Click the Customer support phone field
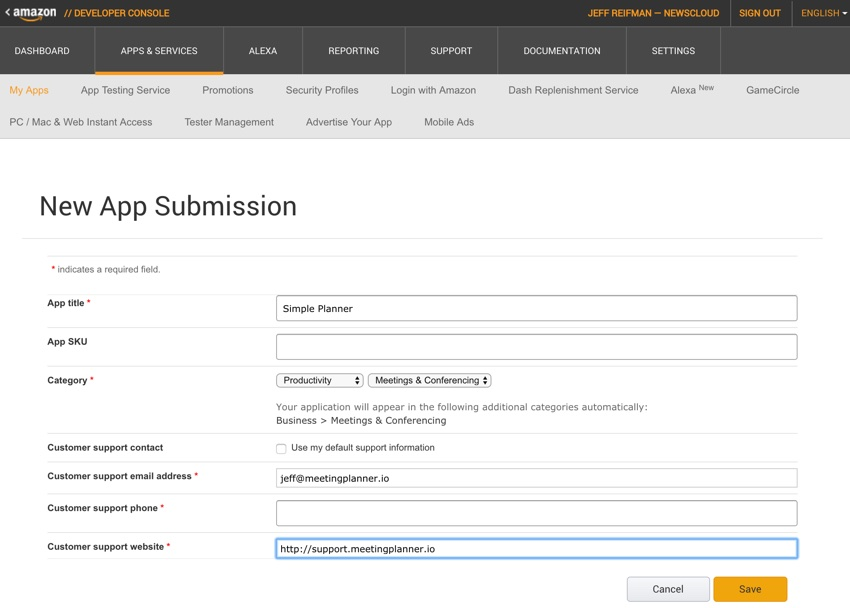Image resolution: width=850 pixels, height=608 pixels. pyautogui.click(x=537, y=513)
